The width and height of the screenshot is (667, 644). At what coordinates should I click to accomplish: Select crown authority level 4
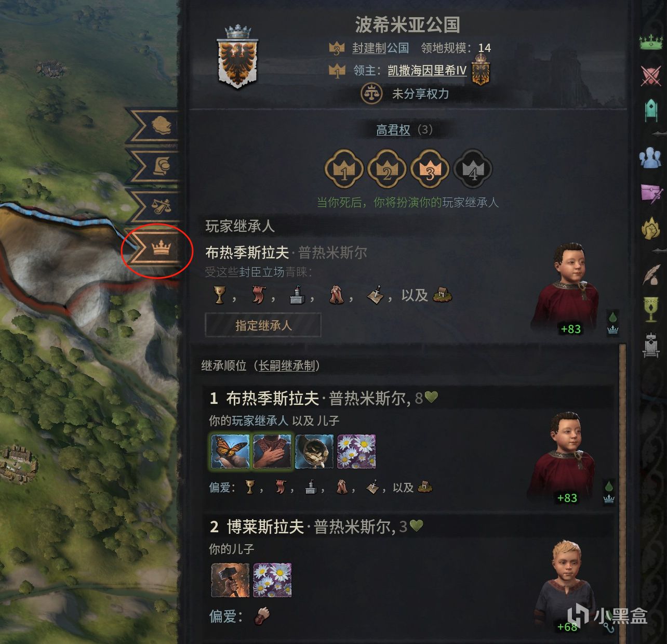click(473, 169)
